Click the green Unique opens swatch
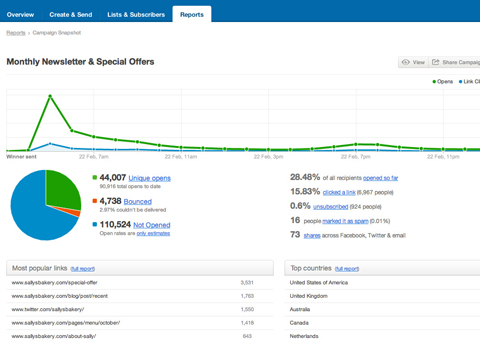Image resolution: width=480 pixels, height=360 pixels. tap(95, 177)
